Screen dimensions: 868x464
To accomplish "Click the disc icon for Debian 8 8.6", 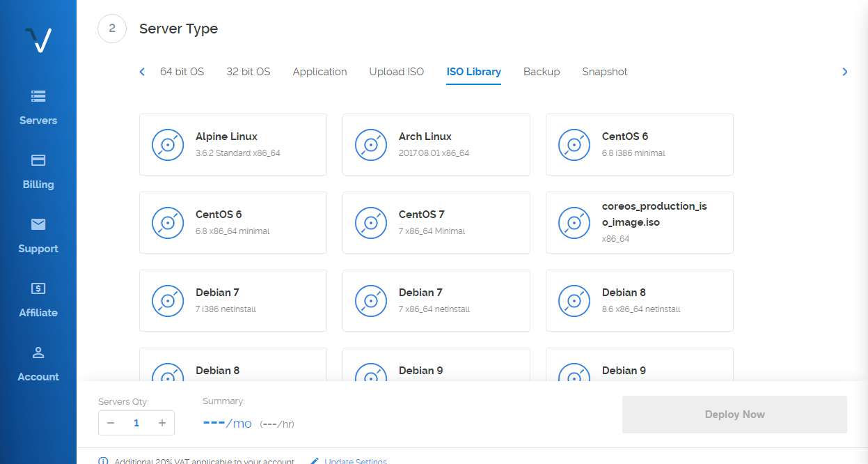I will click(x=574, y=300).
